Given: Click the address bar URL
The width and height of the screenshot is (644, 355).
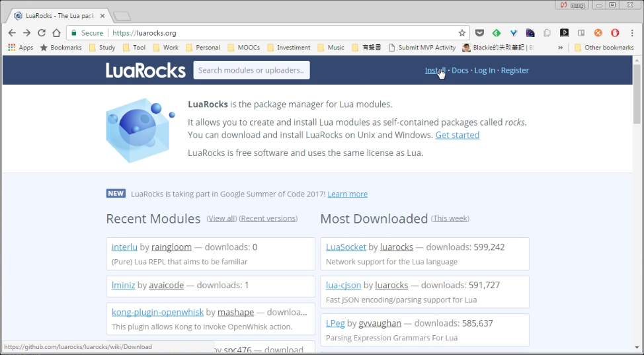Looking at the screenshot, I should pos(144,33).
